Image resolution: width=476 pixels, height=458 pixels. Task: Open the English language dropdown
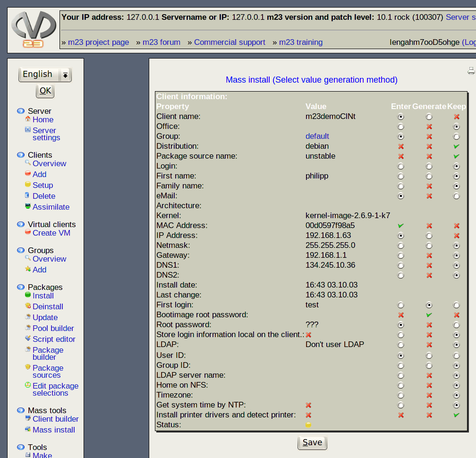click(x=45, y=74)
